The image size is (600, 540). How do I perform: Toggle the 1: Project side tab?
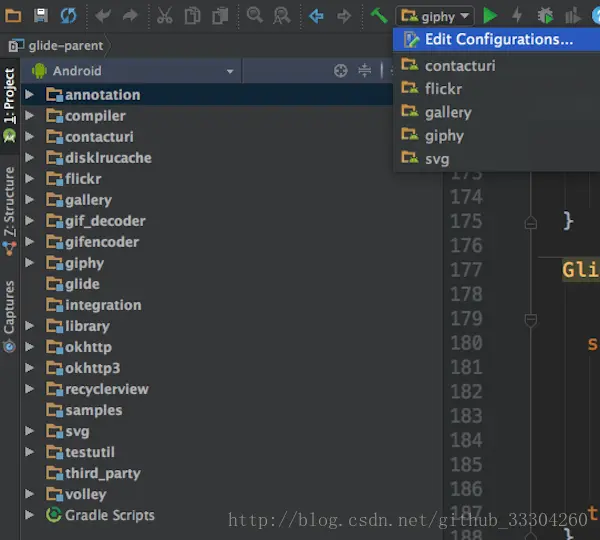[9, 105]
